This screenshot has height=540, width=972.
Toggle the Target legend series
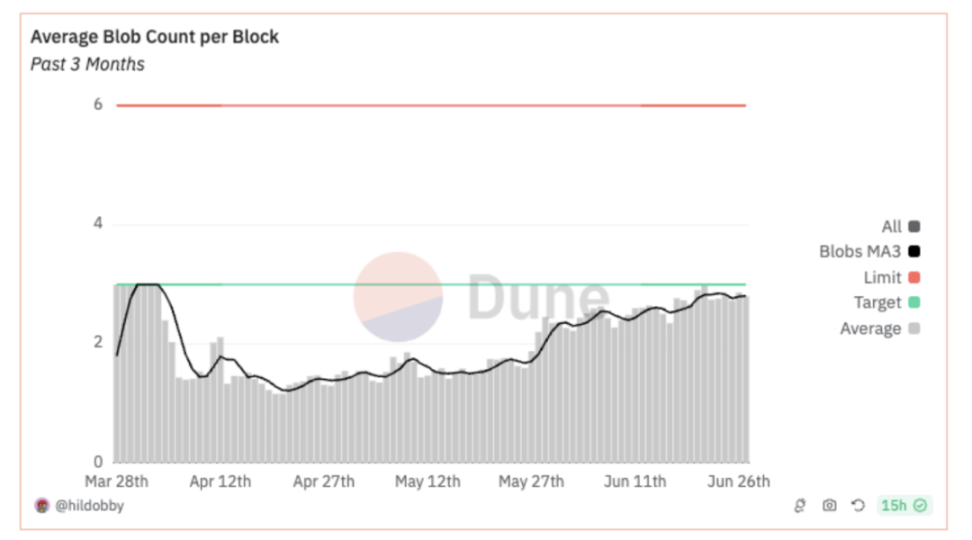[878, 303]
